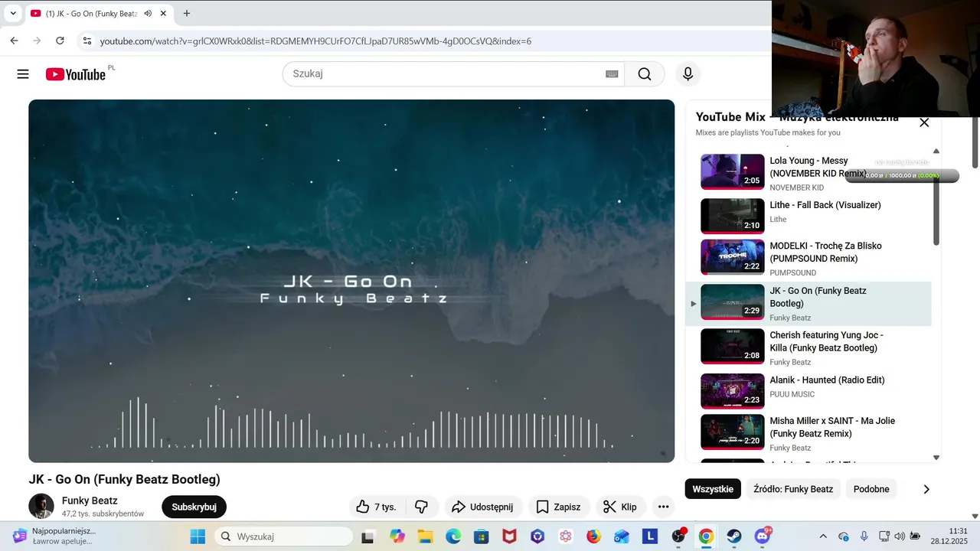Mute the tab via speaker icon
The height and width of the screenshot is (551, 980).
pos(148,13)
